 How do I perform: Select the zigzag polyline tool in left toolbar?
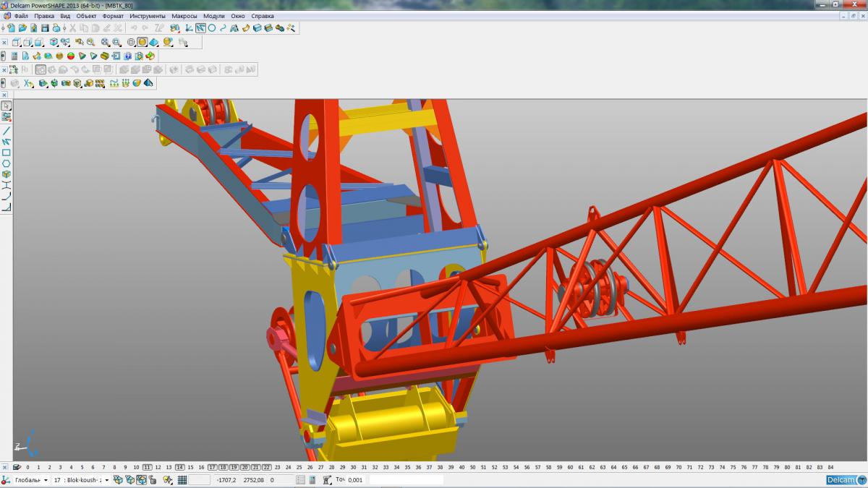click(x=6, y=142)
